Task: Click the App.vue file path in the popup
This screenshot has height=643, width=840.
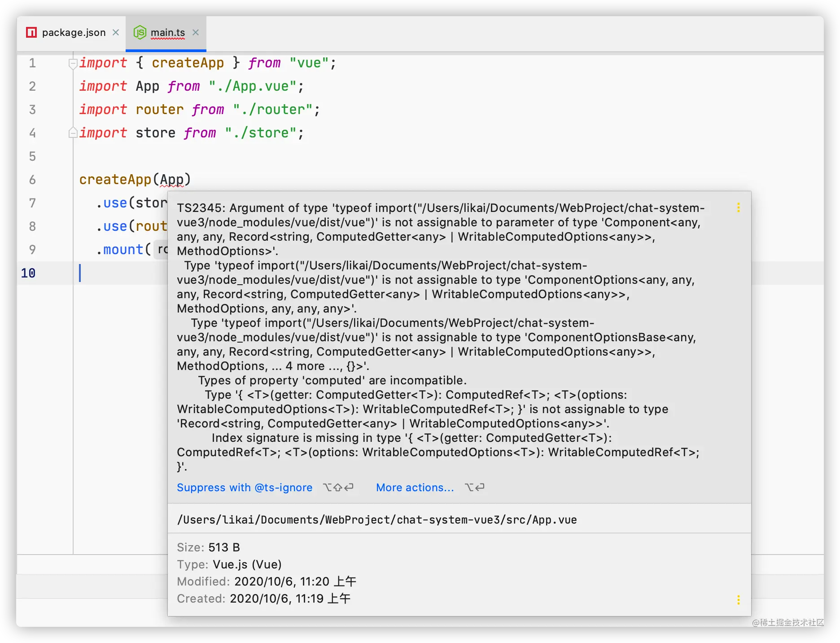Action: pyautogui.click(x=377, y=520)
